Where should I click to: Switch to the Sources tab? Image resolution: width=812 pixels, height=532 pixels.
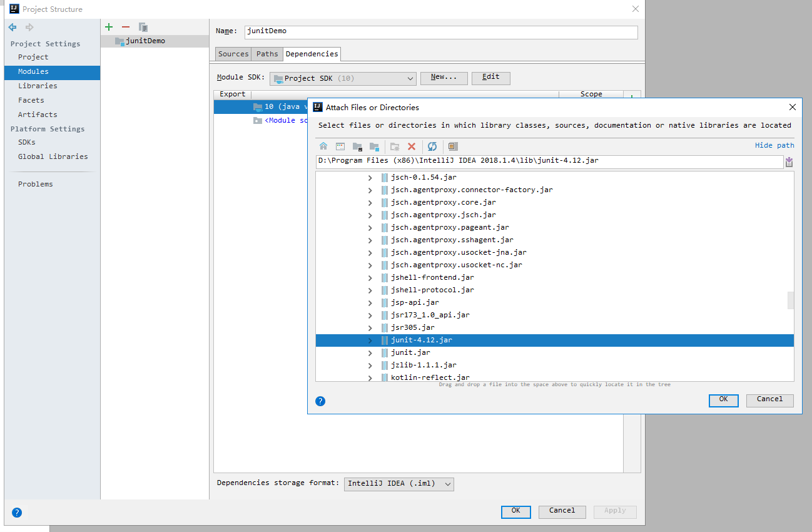click(233, 54)
